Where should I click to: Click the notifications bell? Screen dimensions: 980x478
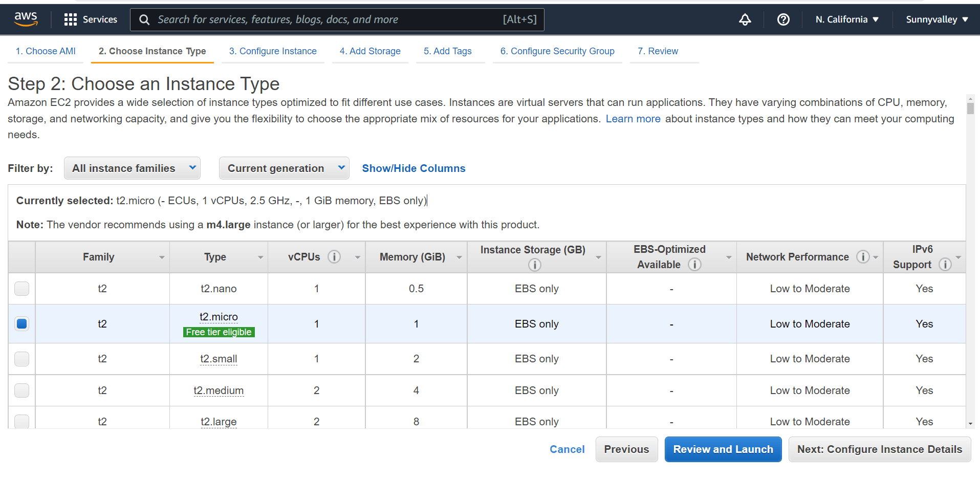tap(745, 19)
